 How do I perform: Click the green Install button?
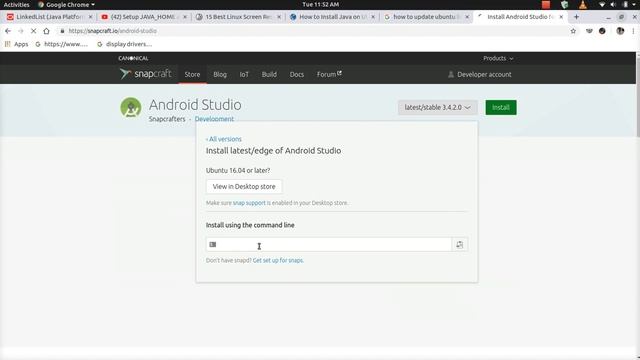click(x=501, y=107)
